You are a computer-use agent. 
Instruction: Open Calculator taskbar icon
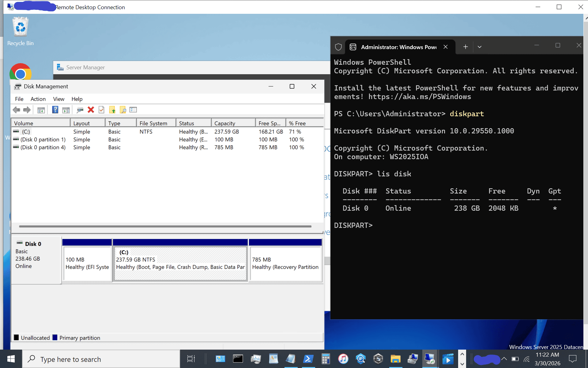326,359
